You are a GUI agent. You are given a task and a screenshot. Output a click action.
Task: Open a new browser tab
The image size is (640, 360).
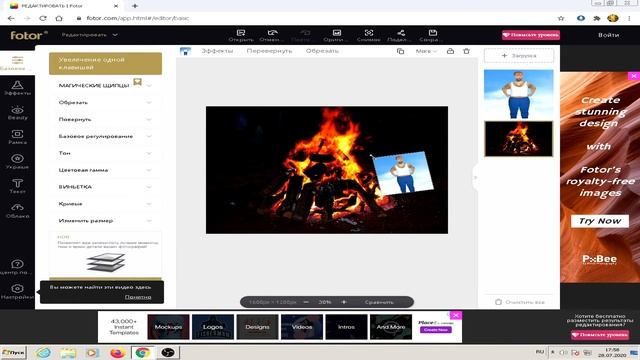135,6
